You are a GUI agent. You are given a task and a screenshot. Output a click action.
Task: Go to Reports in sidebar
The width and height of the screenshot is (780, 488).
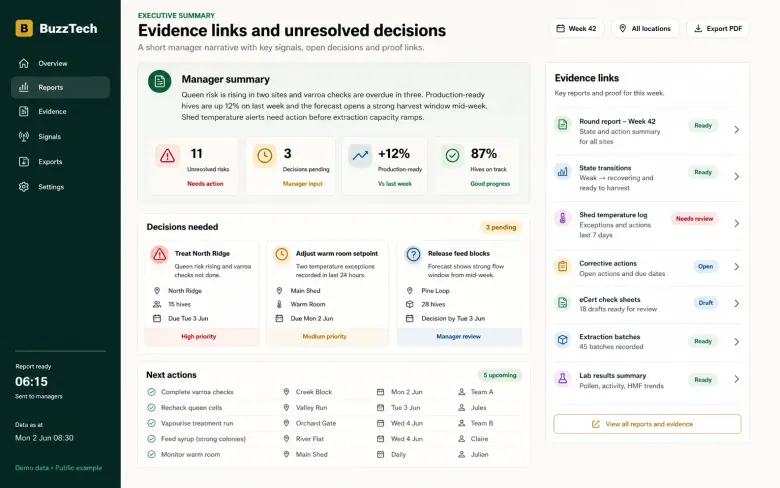coord(60,87)
